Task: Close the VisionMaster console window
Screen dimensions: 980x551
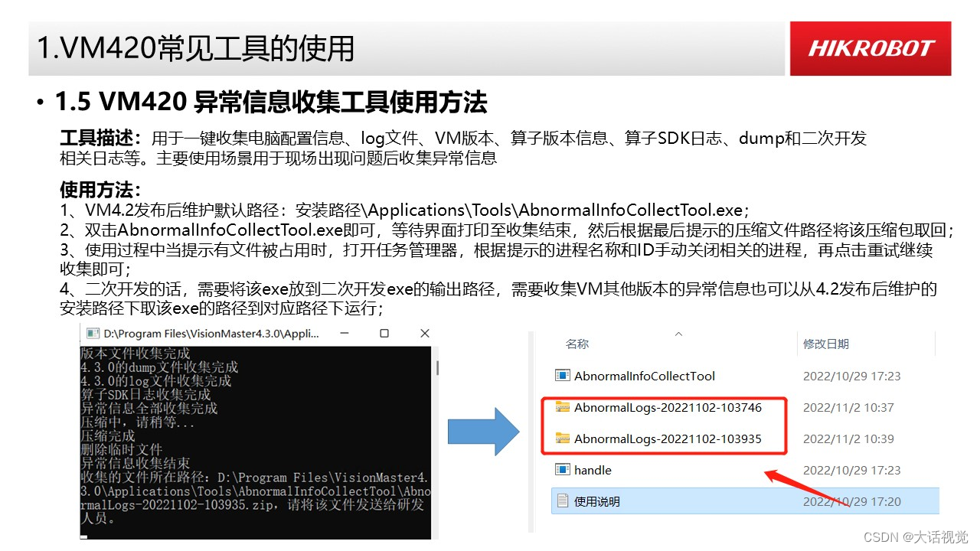Action: point(425,334)
